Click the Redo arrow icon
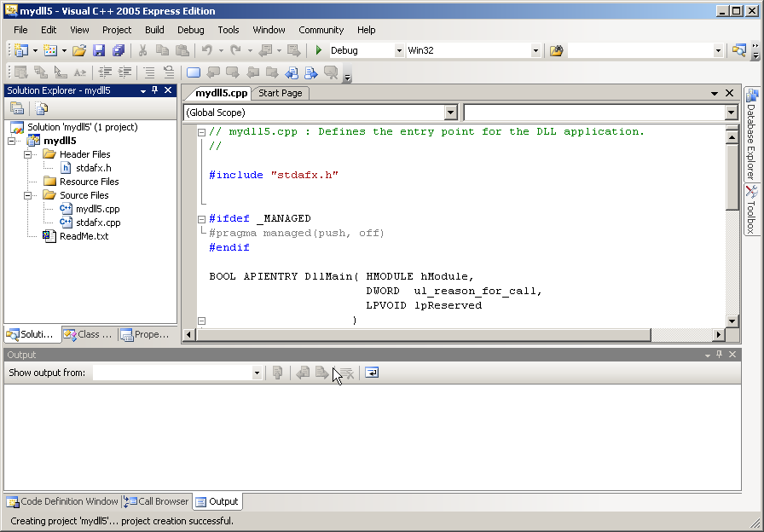The width and height of the screenshot is (764, 532). coord(236,50)
